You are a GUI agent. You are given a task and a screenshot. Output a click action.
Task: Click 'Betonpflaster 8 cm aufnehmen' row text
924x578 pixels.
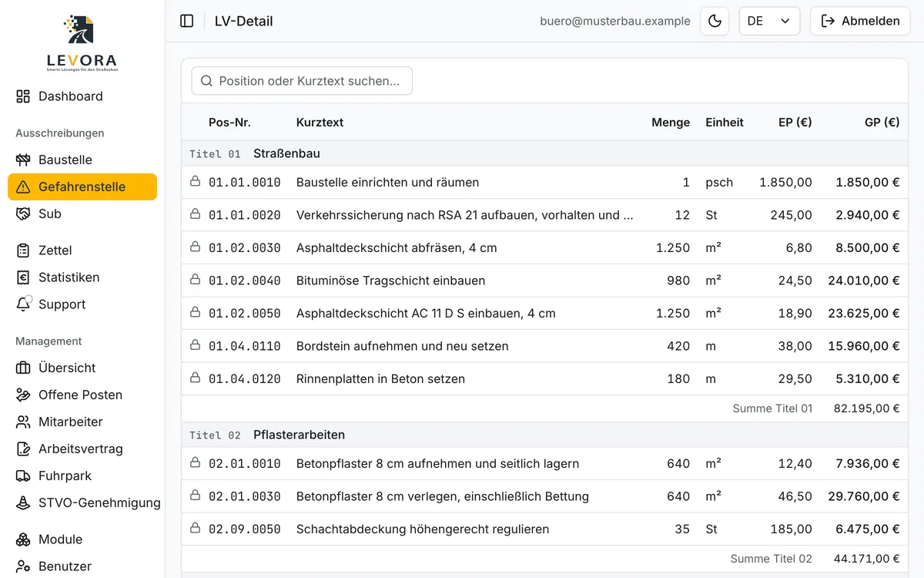437,464
